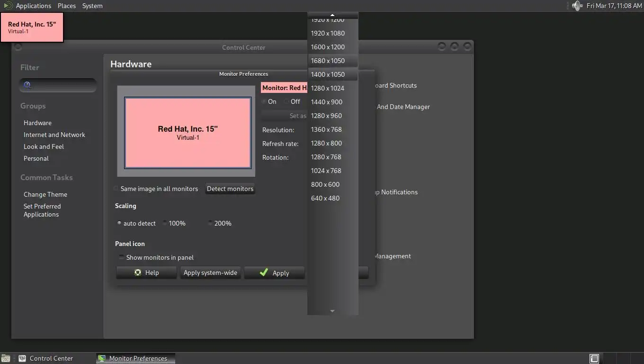Screen dimensions: 644x364
Task: Click Detect monitors button
Action: tap(230, 189)
